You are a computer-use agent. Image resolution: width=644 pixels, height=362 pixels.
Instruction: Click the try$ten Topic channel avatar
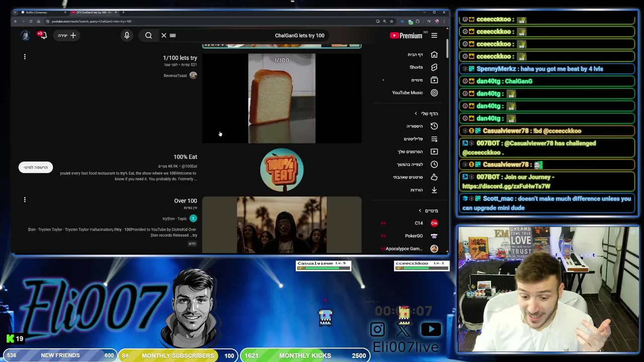pos(193,218)
